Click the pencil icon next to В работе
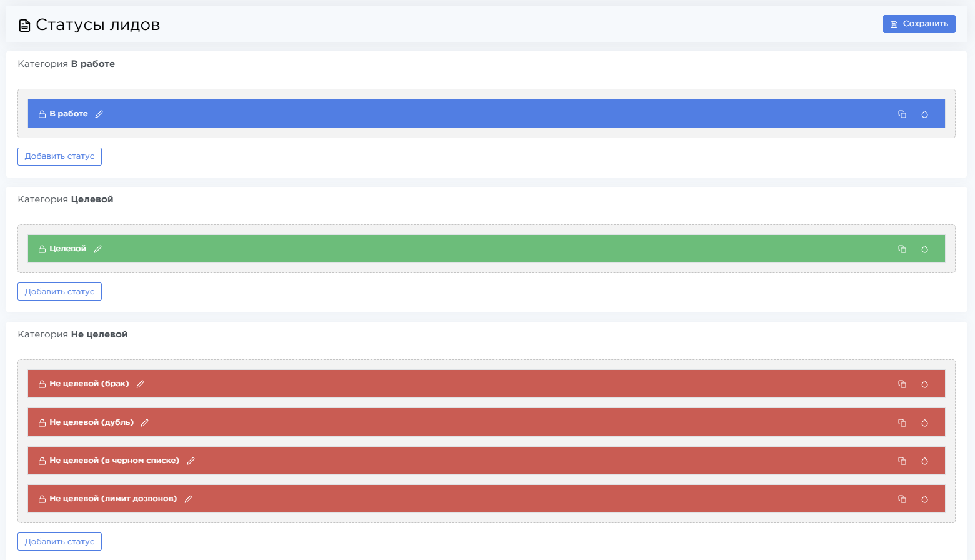The height and width of the screenshot is (560, 975). click(99, 114)
